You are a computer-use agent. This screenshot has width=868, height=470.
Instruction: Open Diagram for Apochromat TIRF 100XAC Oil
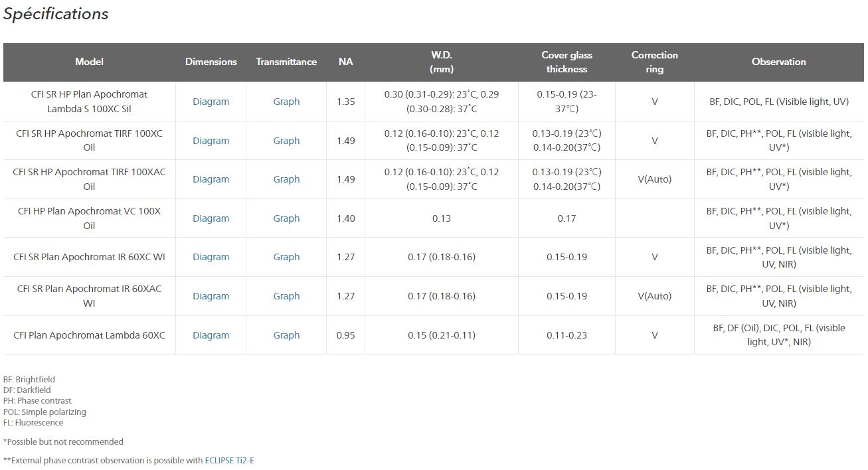pyautogui.click(x=211, y=179)
